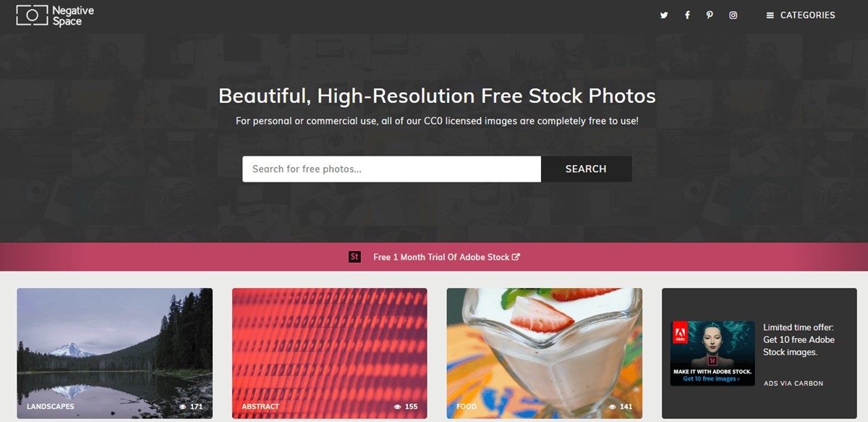This screenshot has height=422, width=868.
Task: Focus the Search for free photos field
Action: coord(391,169)
